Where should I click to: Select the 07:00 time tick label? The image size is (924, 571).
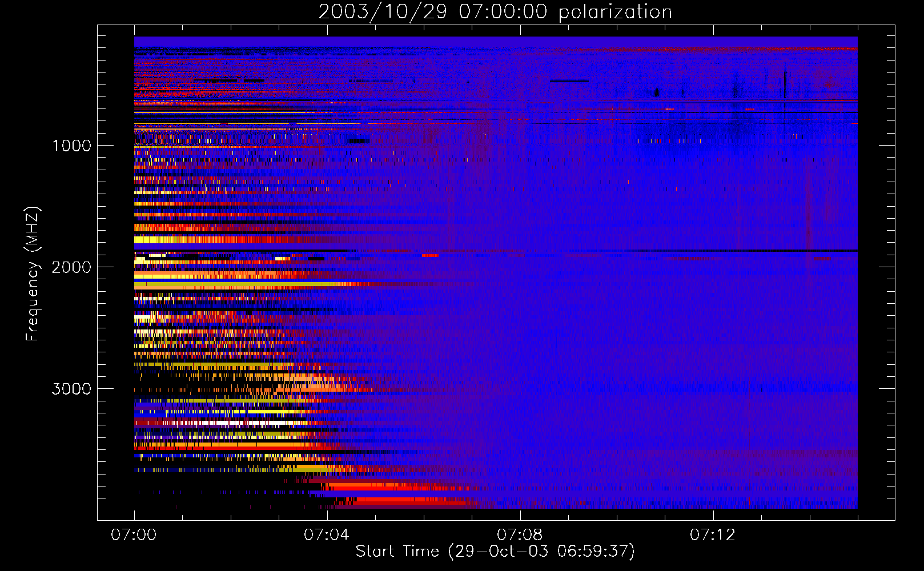click(x=134, y=535)
